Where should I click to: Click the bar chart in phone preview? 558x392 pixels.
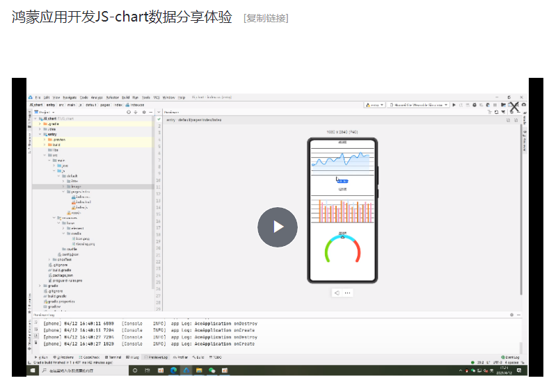click(342, 211)
